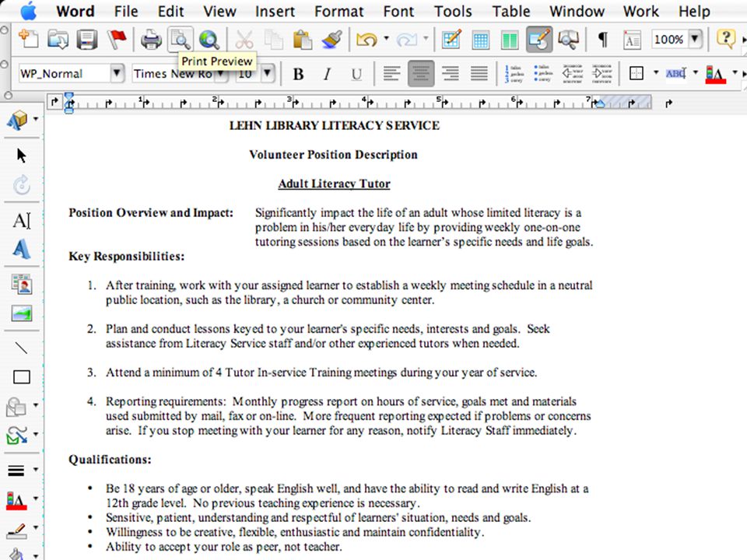Image resolution: width=747 pixels, height=560 pixels.
Task: Toggle Italic formatting
Action: pos(327,74)
